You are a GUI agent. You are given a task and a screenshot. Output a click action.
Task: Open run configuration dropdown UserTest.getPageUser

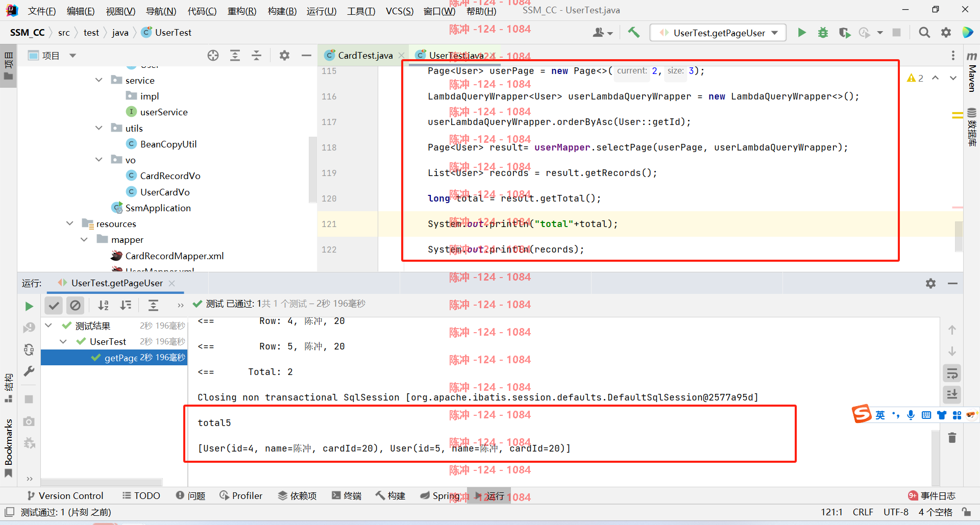pyautogui.click(x=718, y=33)
